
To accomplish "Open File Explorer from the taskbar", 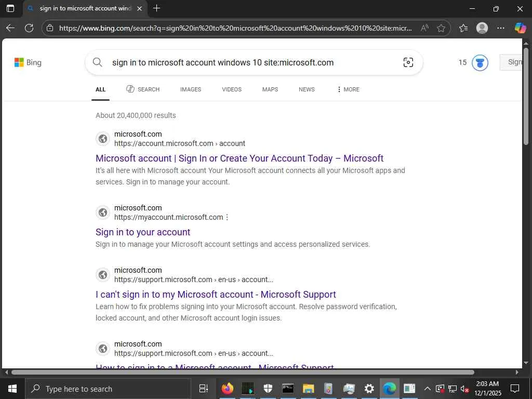I will point(308,389).
